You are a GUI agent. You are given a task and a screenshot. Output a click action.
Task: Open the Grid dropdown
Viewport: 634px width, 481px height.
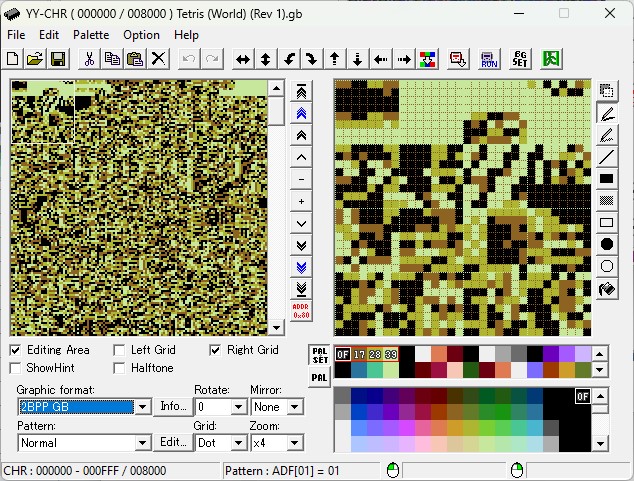coord(239,443)
